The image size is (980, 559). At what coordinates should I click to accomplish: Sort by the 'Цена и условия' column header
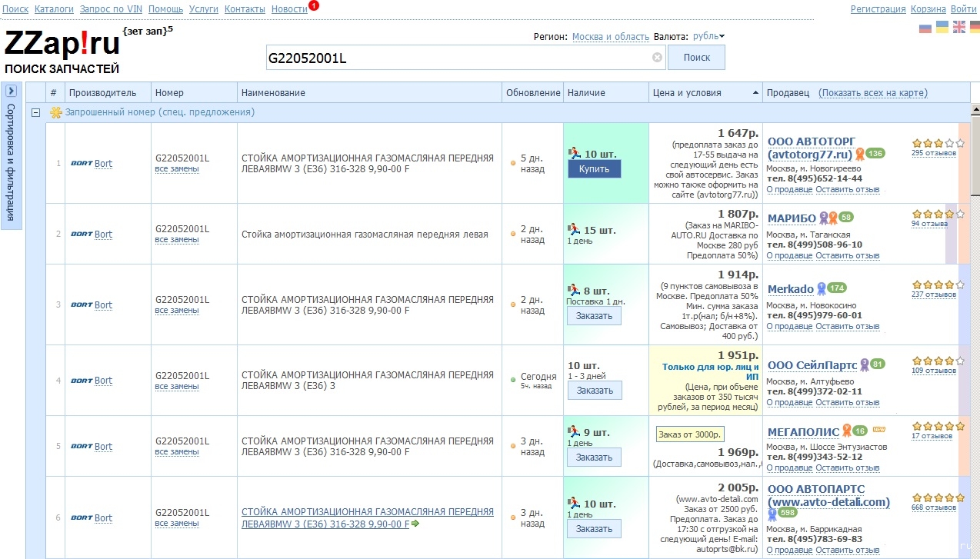click(x=686, y=93)
